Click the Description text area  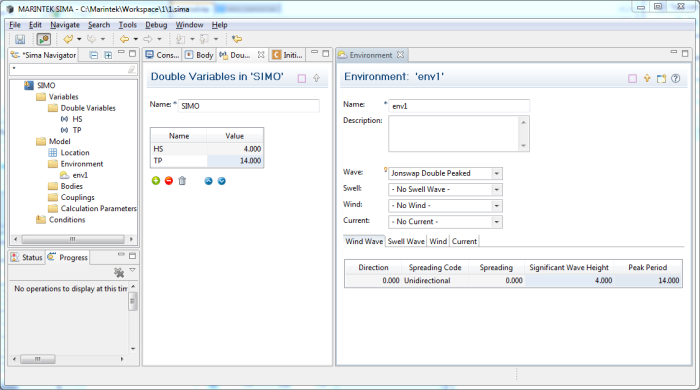pos(454,133)
